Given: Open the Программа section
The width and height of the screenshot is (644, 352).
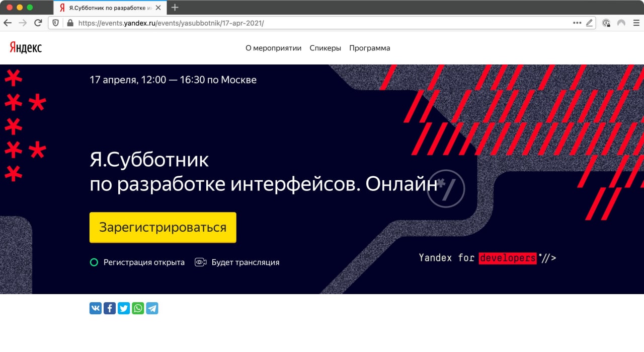Looking at the screenshot, I should 370,48.
